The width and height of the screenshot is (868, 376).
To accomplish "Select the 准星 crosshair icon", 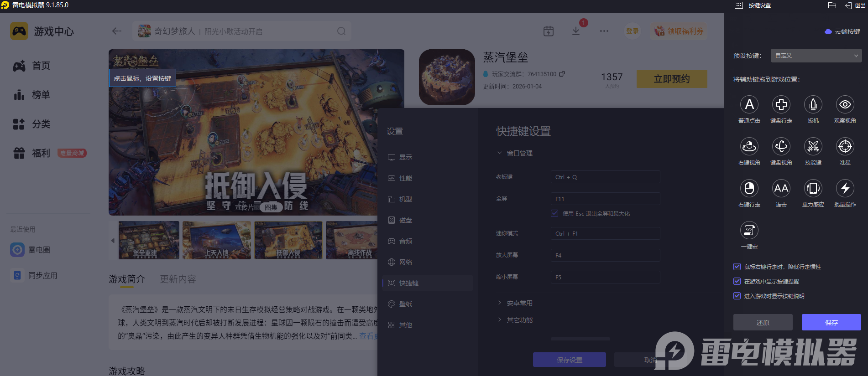I will (845, 146).
